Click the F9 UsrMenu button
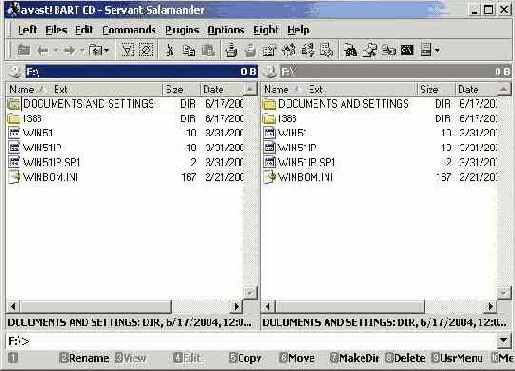 [457, 358]
